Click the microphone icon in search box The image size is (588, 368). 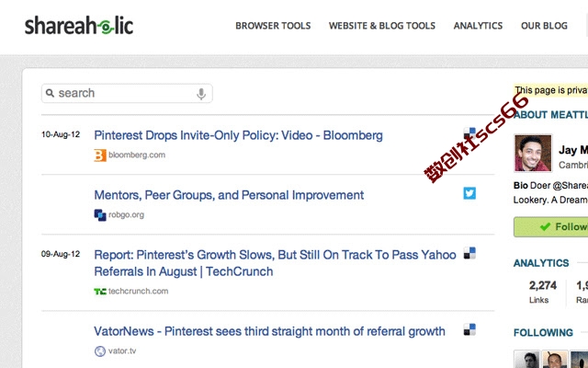201,94
